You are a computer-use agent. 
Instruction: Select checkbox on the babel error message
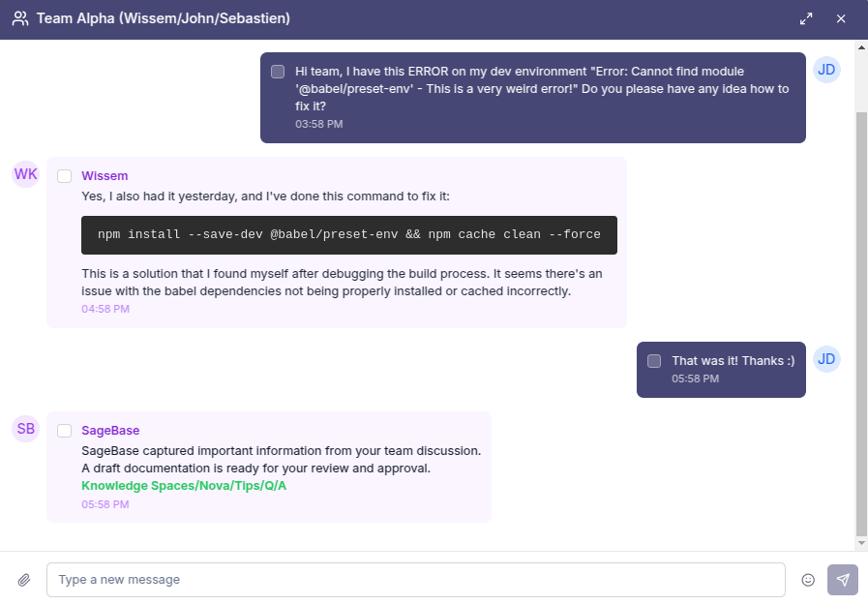278,72
